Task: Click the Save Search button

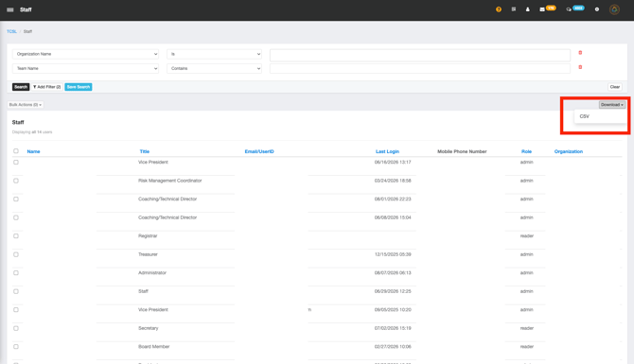Action: coord(79,87)
